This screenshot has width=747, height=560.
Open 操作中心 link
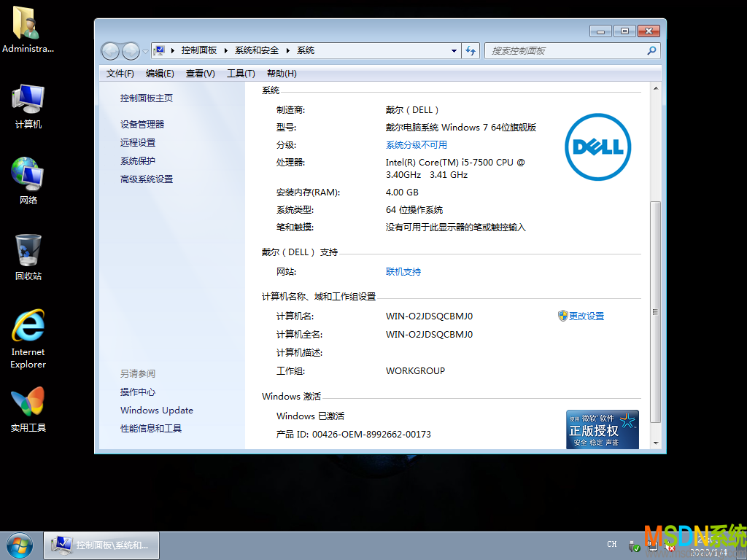click(138, 392)
